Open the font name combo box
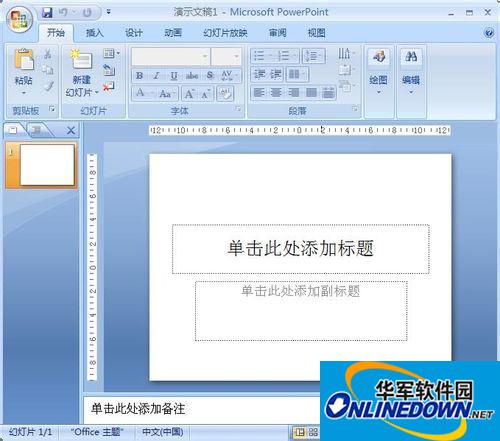This screenshot has width=500, height=441. pyautogui.click(x=171, y=56)
